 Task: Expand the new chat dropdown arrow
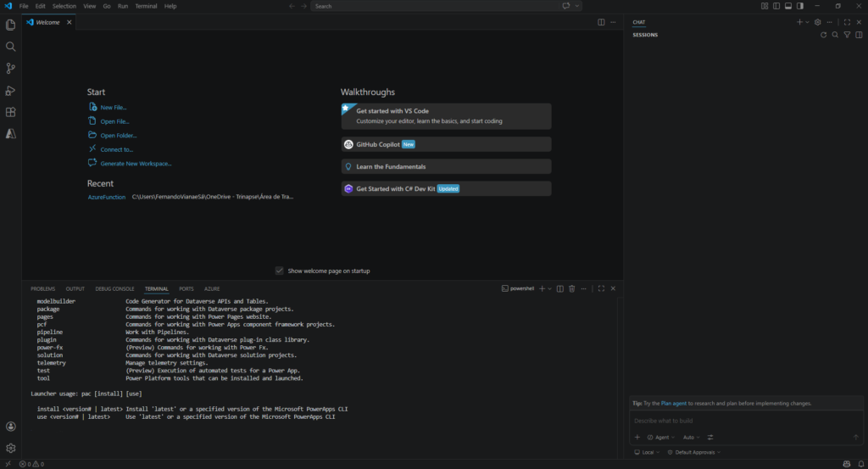tap(807, 22)
